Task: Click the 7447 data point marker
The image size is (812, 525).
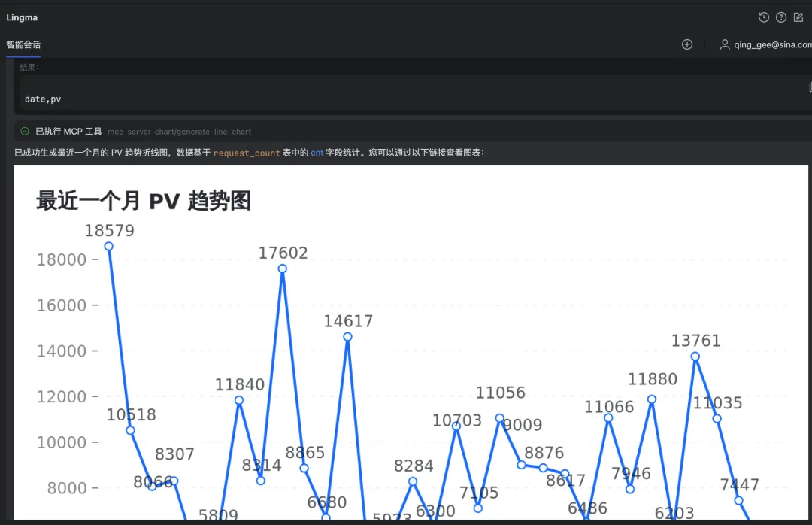Action: click(x=739, y=501)
